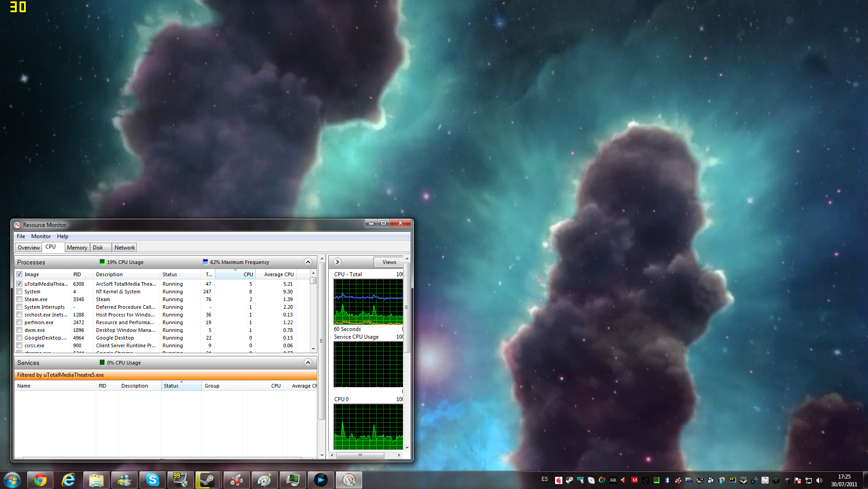Collapse the Processes section
The width and height of the screenshot is (868, 489).
click(308, 262)
